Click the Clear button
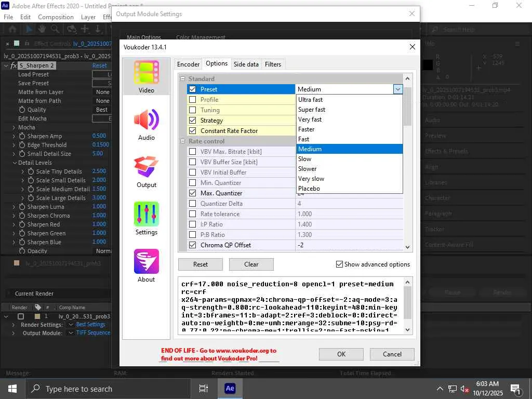The image size is (532, 399). pos(251,264)
